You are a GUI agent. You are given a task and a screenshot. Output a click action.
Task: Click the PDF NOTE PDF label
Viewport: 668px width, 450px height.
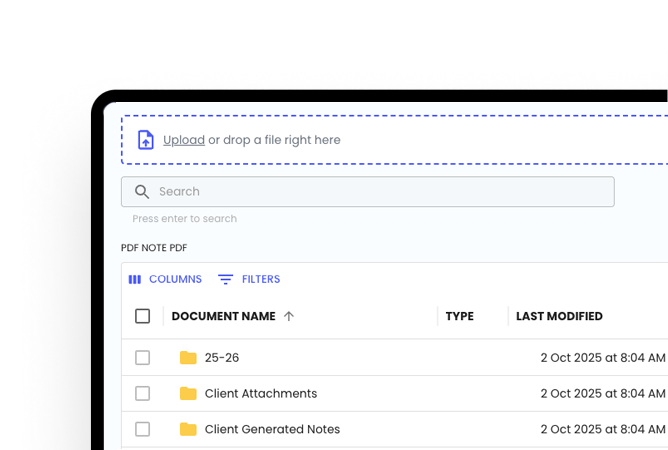coord(154,248)
